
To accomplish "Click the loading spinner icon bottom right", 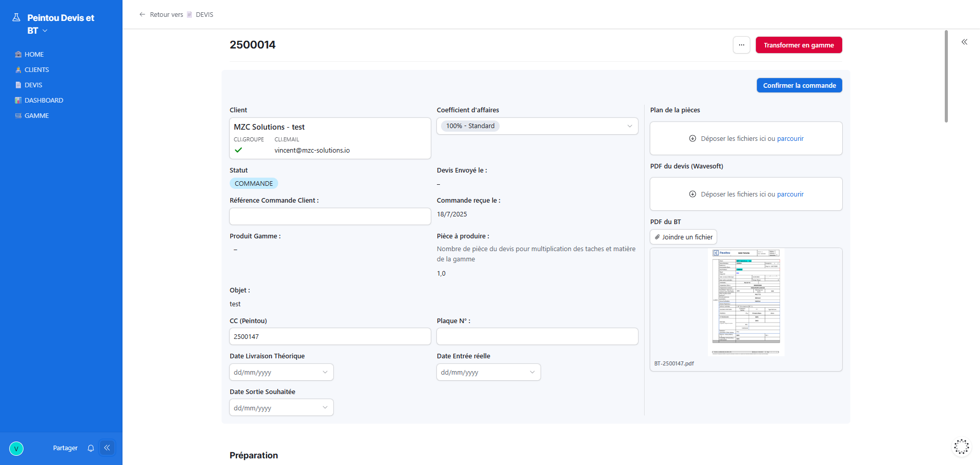I will click(x=961, y=447).
